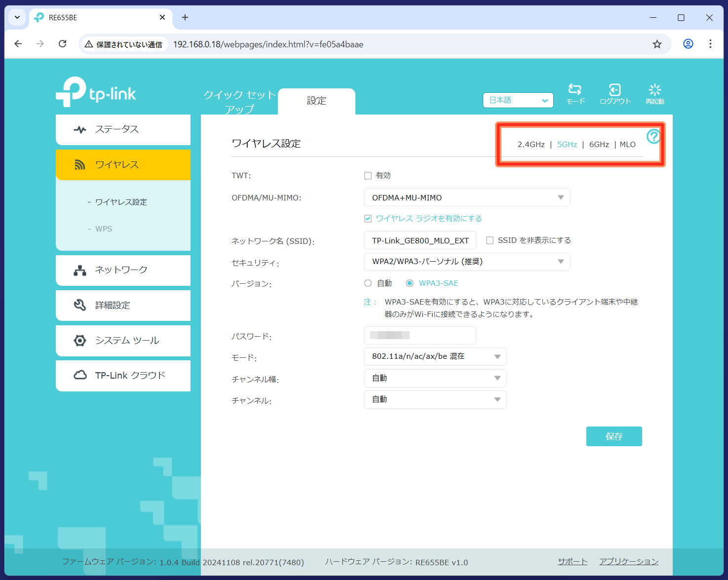Enable the TWT checkbox
Screen dimensions: 728x580
point(368,176)
